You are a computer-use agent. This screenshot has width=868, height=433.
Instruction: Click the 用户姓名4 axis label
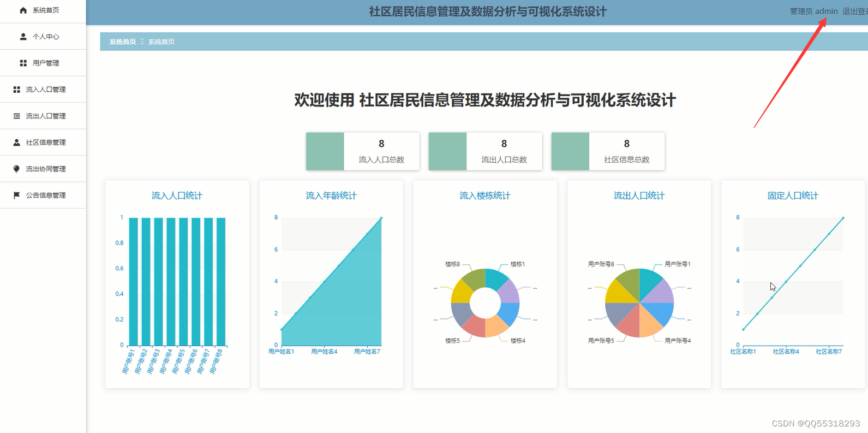click(324, 352)
